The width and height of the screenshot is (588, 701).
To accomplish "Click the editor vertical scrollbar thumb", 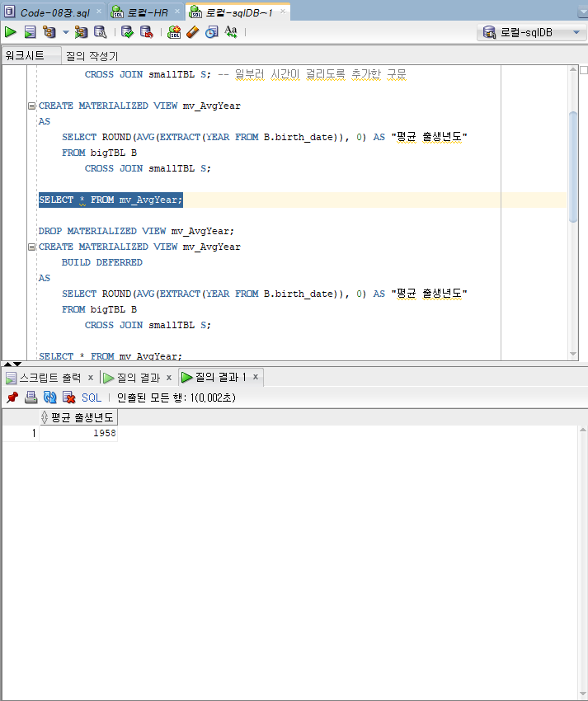I will (x=573, y=167).
